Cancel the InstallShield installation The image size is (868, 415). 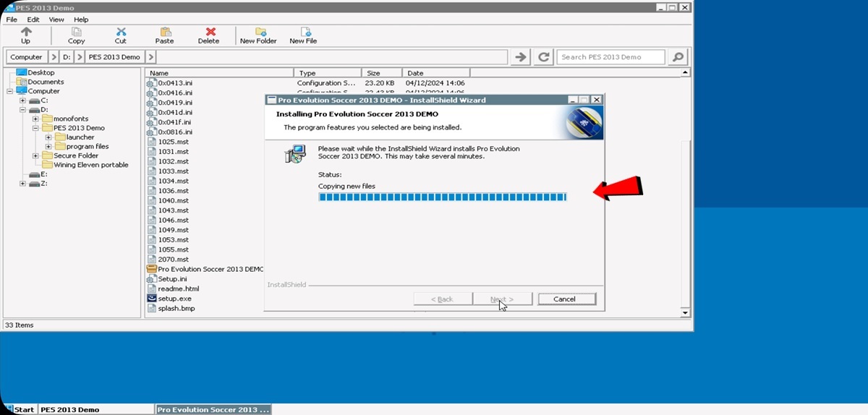566,299
